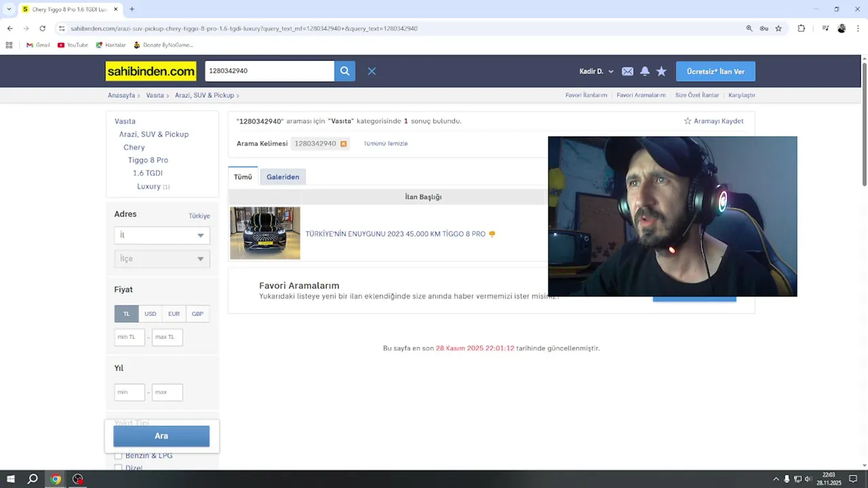Click the sahibinden.com logo
Viewport: 868px width, 488px height.
151,71
